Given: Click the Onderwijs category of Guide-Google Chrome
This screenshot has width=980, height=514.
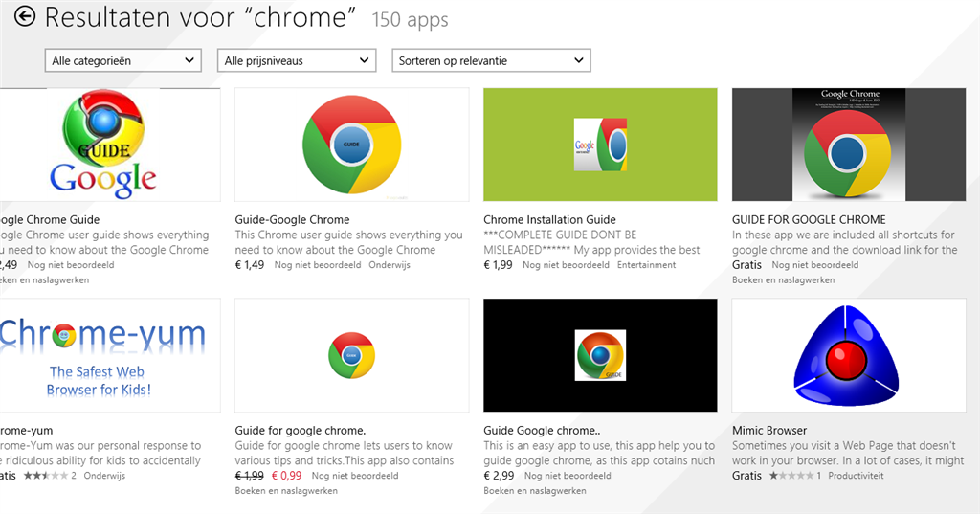Looking at the screenshot, I should pyautogui.click(x=390, y=264).
